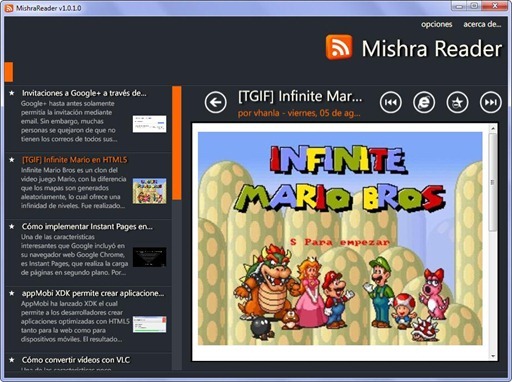
Task: Open the acerca de... menu
Action: coord(482,24)
